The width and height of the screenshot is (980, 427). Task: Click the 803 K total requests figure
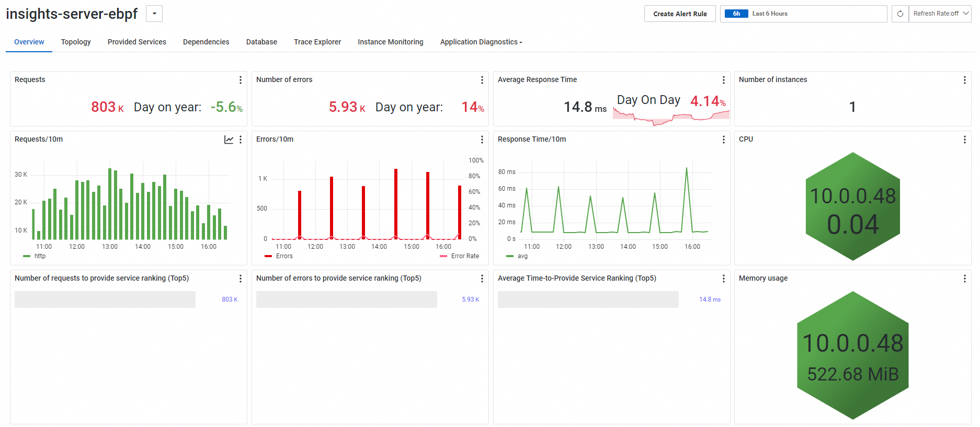(107, 107)
